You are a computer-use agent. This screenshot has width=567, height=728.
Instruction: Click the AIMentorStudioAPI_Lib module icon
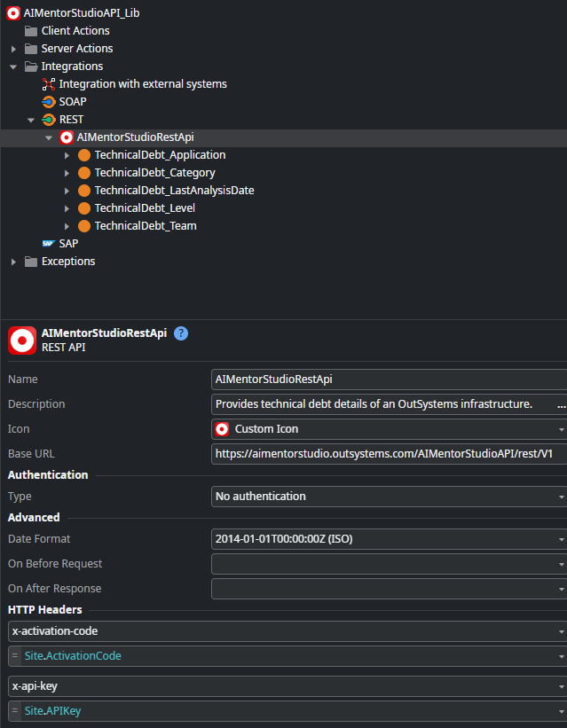12,12
